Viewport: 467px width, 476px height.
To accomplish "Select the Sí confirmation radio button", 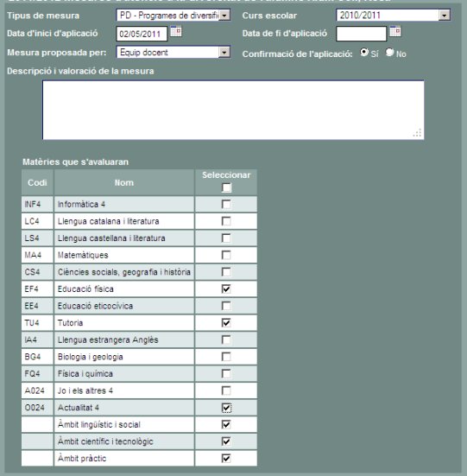I will point(364,53).
